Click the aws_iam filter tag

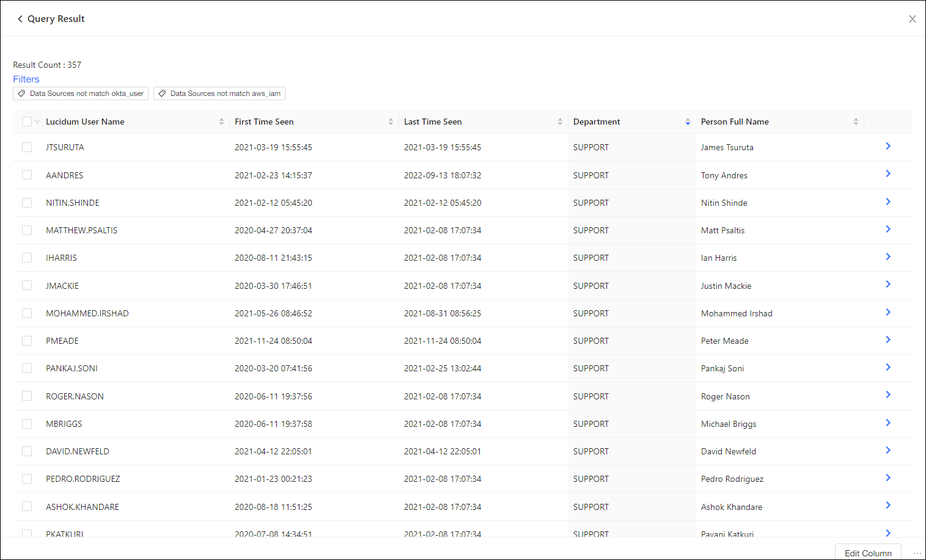coord(219,93)
